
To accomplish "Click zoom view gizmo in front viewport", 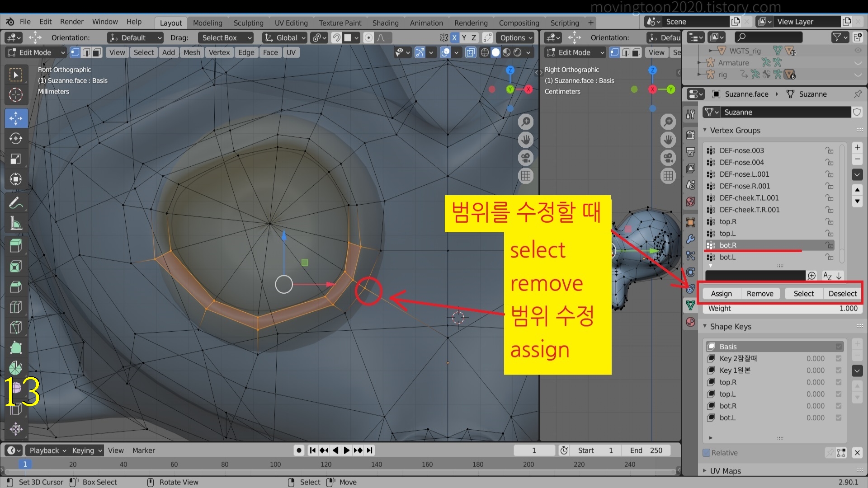I will coord(525,122).
